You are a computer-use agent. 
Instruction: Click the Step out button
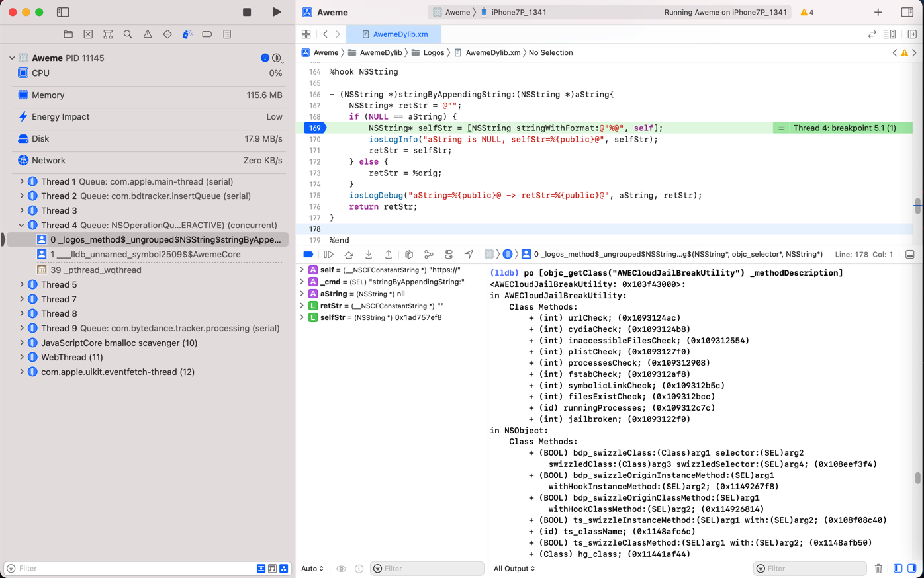point(389,255)
